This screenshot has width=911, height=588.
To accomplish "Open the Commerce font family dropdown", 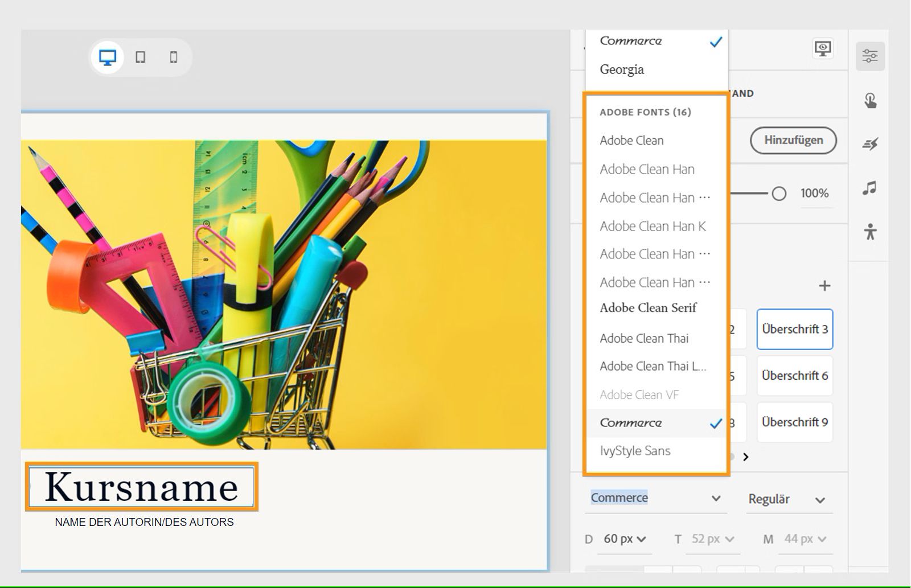I will click(x=656, y=498).
